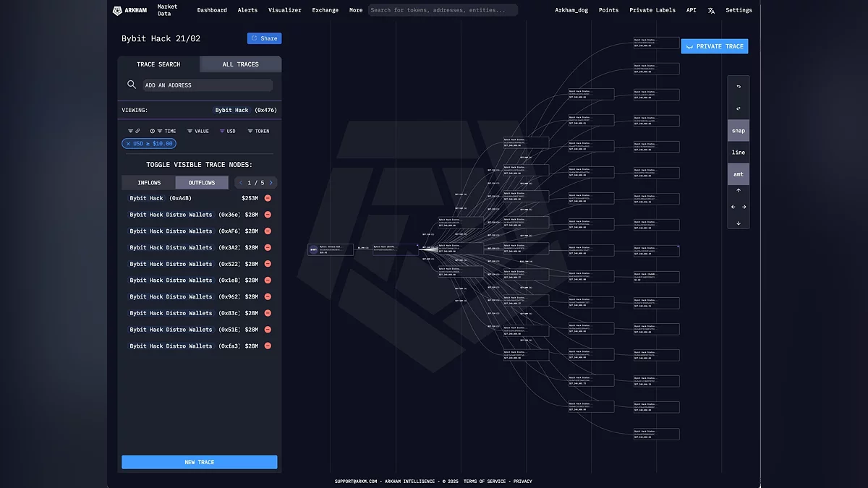
Task: Hide the Distro Wallets (0x1e8) node
Action: click(268, 281)
